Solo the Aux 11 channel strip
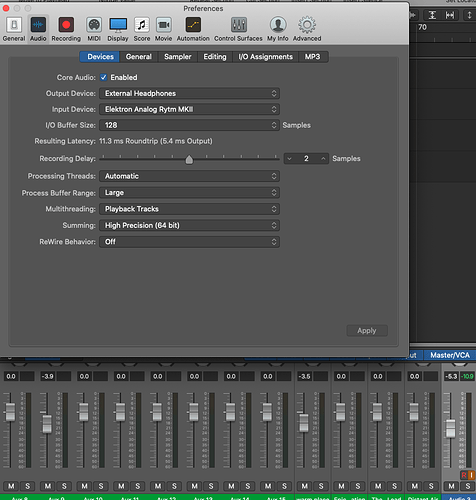 [137, 486]
